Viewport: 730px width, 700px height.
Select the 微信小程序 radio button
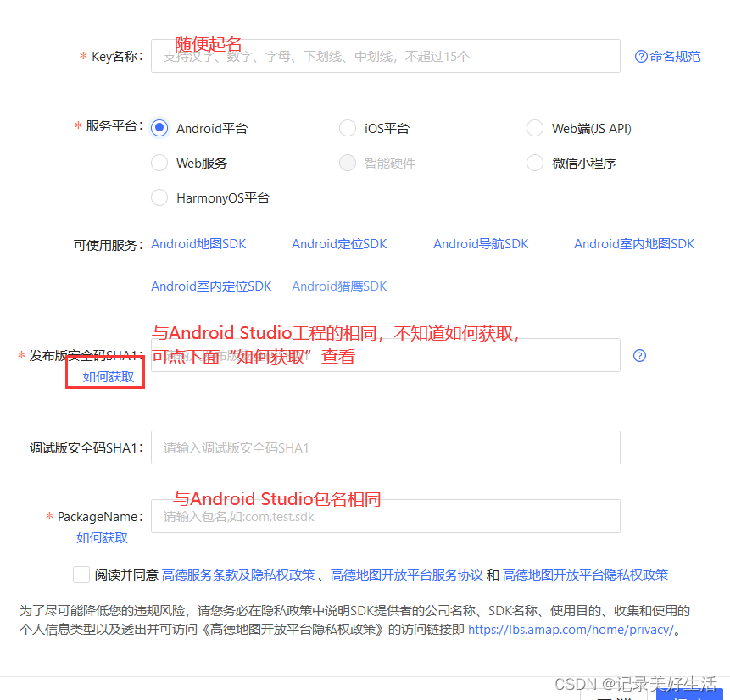coord(534,163)
